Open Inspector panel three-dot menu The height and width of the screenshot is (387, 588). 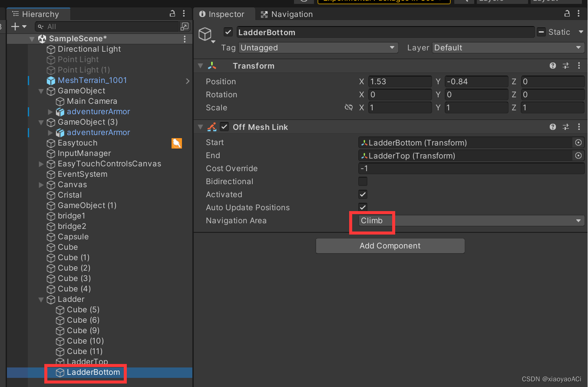[x=579, y=14]
